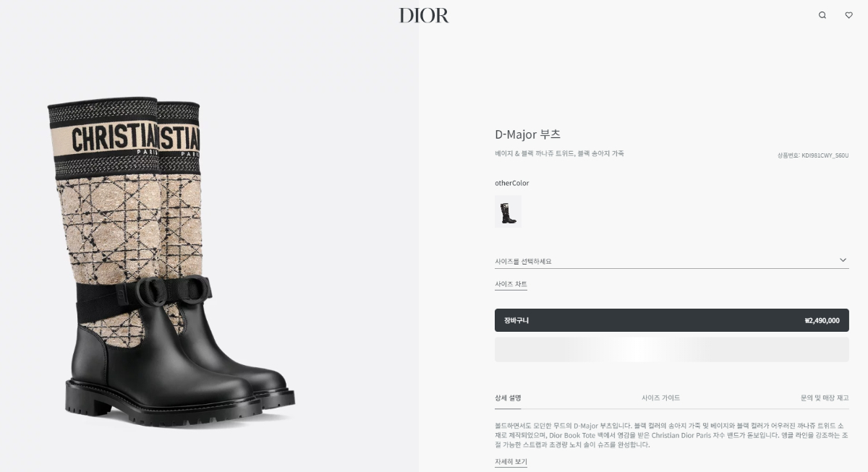This screenshot has width=868, height=472.
Task: Click the otherColor label
Action: (x=511, y=184)
